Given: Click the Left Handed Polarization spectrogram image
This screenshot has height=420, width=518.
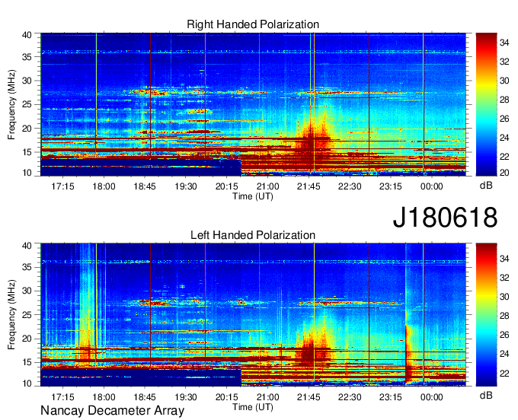Looking at the screenshot, I should click(253, 315).
